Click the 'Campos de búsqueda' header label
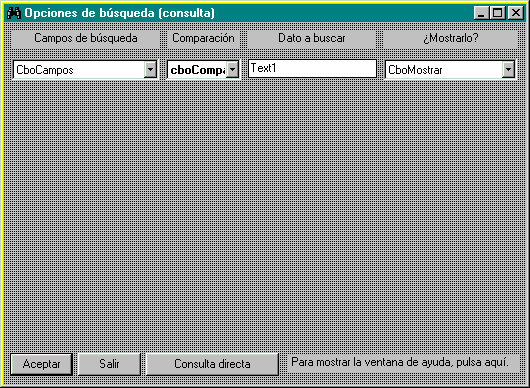Image resolution: width=530 pixels, height=388 pixels. point(86,39)
